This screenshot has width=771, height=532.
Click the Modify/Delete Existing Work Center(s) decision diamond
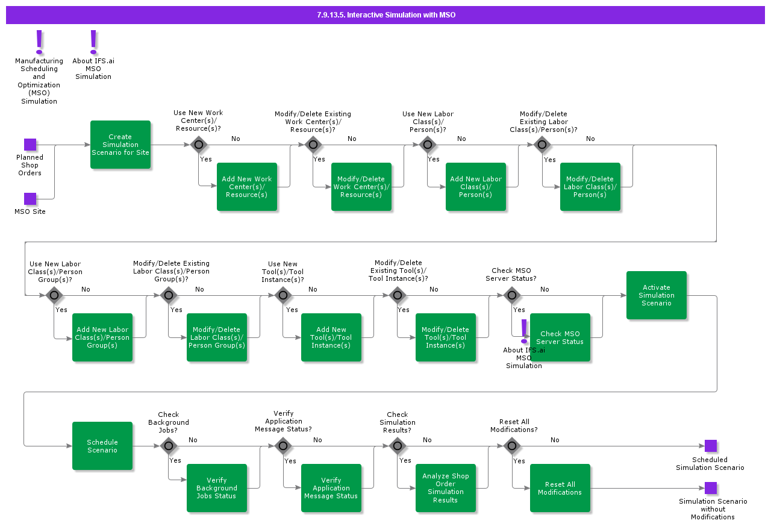tap(313, 145)
